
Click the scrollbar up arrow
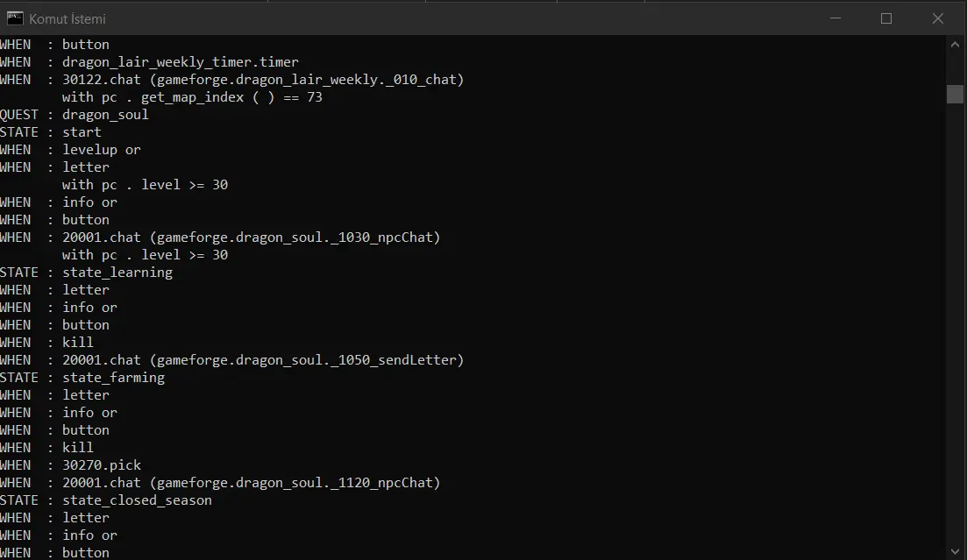(955, 44)
